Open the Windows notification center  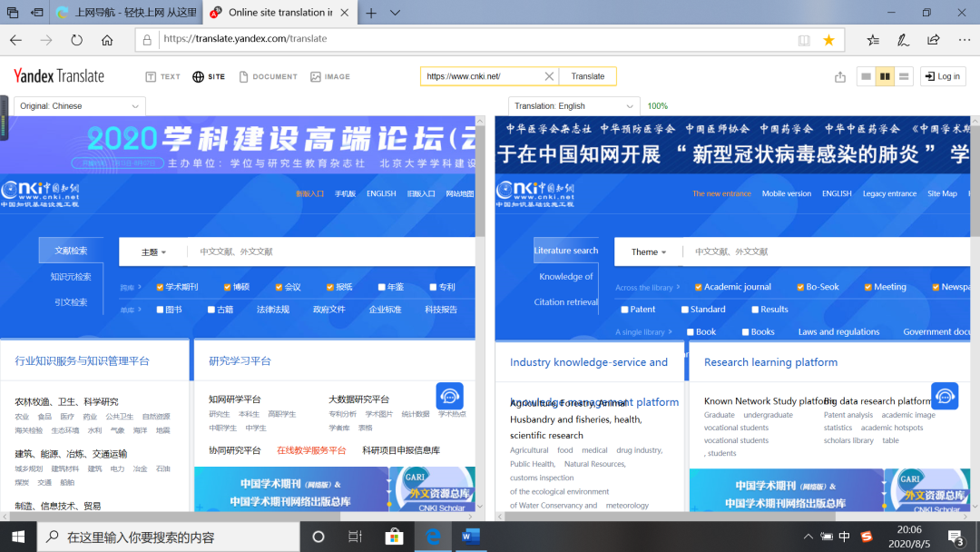[x=955, y=537]
